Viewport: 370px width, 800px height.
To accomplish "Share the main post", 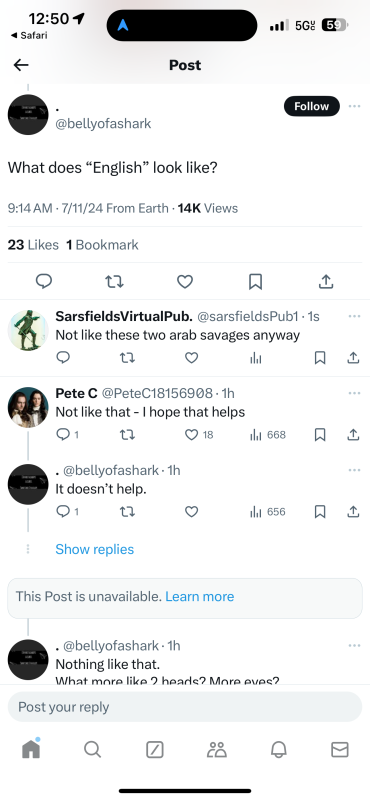I will click(326, 281).
